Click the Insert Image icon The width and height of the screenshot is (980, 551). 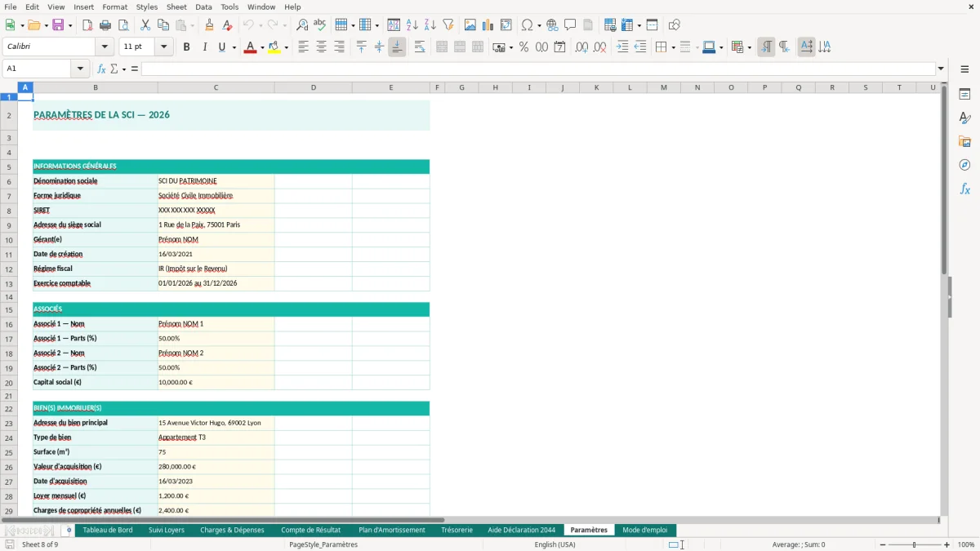470,25
